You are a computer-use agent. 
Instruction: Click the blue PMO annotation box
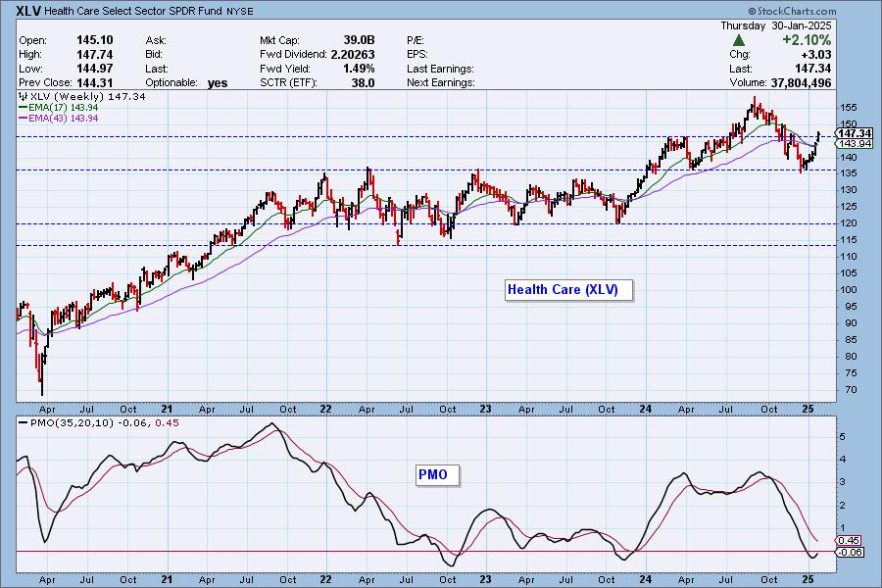438,475
